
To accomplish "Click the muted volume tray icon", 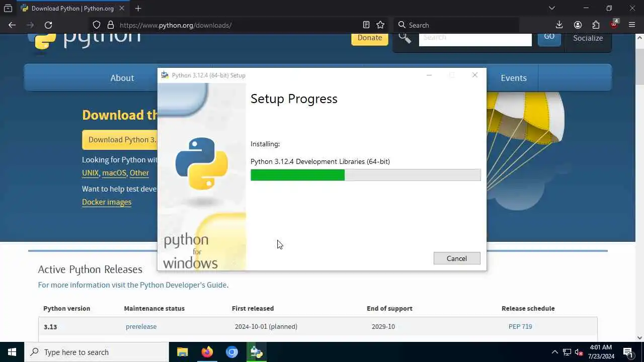I will coord(579,352).
